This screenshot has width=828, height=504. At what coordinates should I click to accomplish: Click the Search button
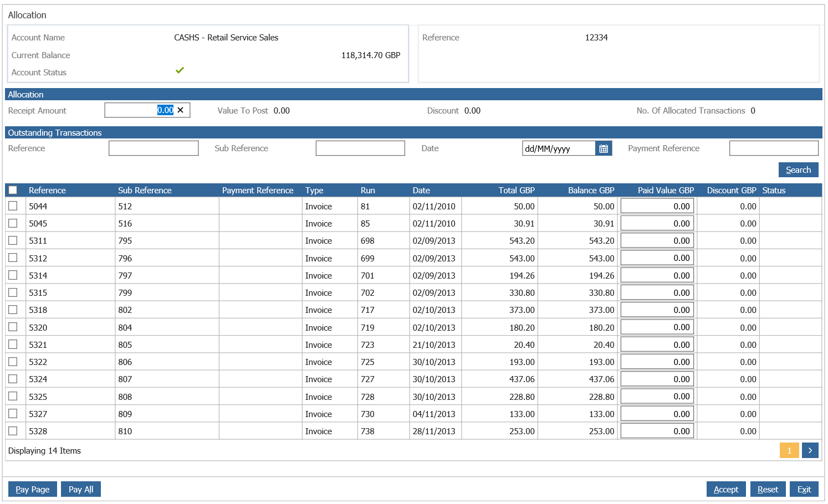798,169
